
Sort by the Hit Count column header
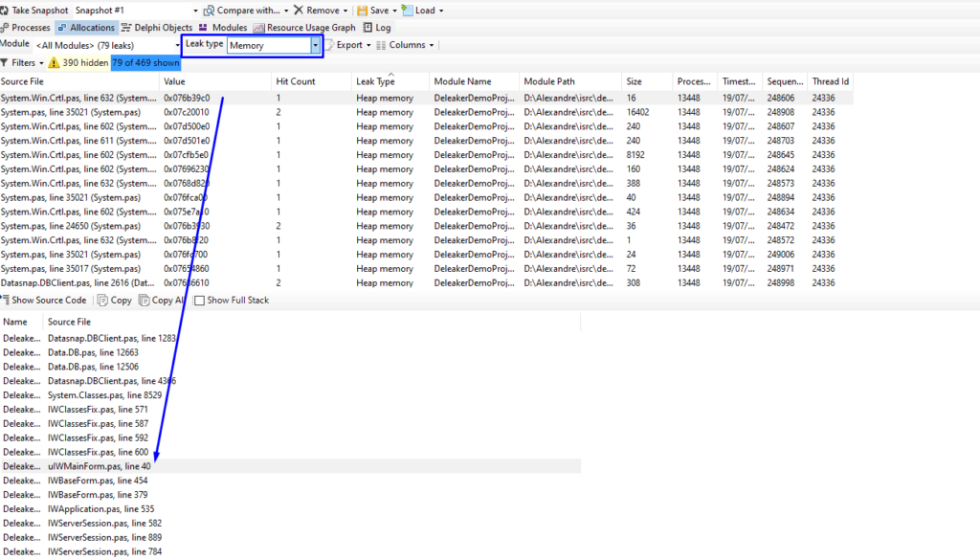[x=295, y=81]
